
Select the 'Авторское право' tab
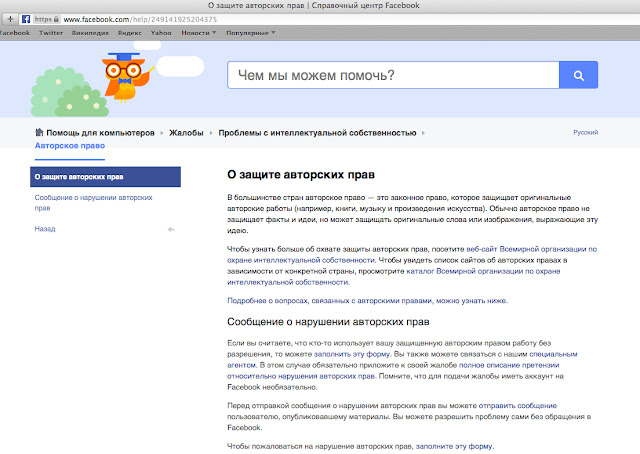pyautogui.click(x=70, y=146)
